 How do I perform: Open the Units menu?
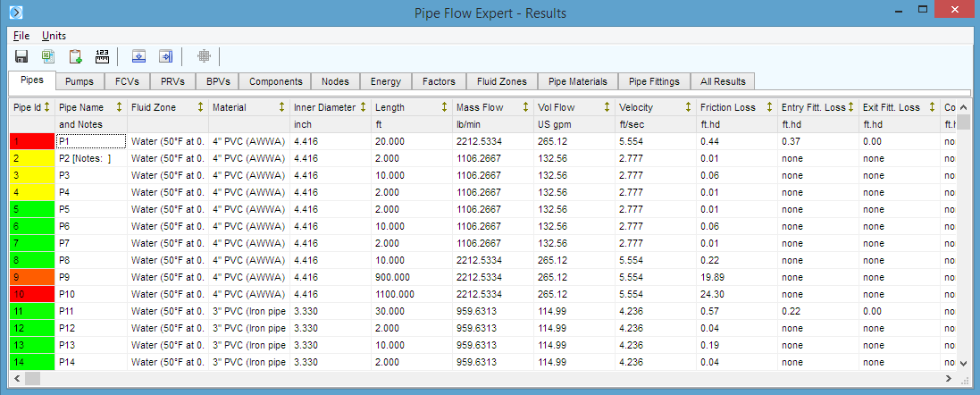click(x=54, y=36)
